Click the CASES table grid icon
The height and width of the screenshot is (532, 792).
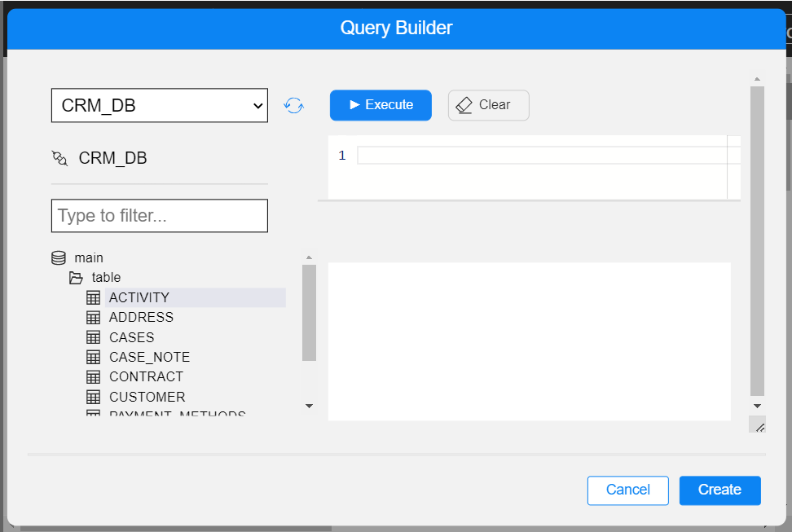tap(94, 337)
